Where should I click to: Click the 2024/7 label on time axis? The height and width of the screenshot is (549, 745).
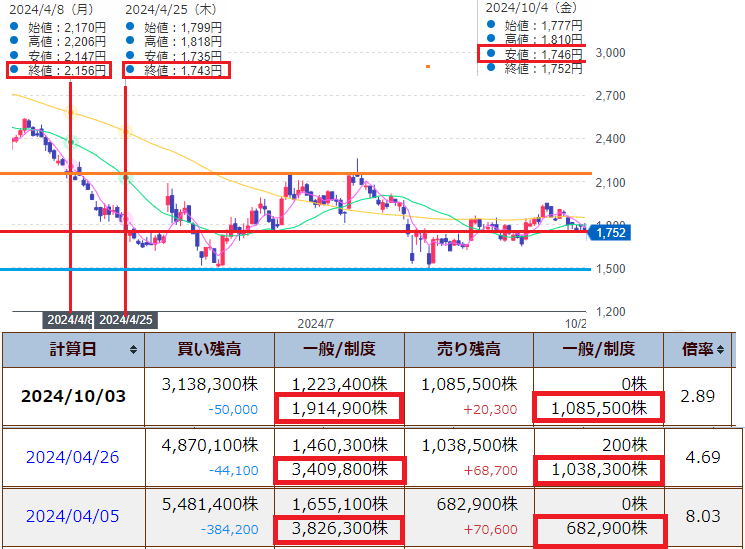point(314,323)
